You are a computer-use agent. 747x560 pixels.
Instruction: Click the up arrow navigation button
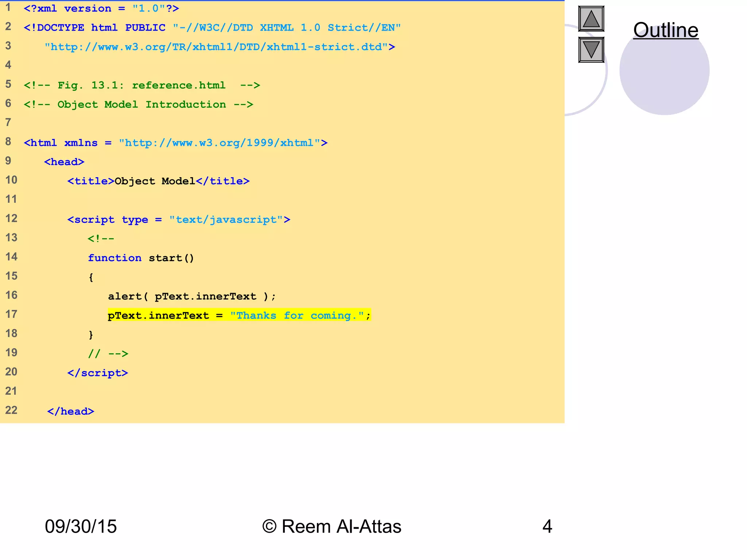[591, 19]
